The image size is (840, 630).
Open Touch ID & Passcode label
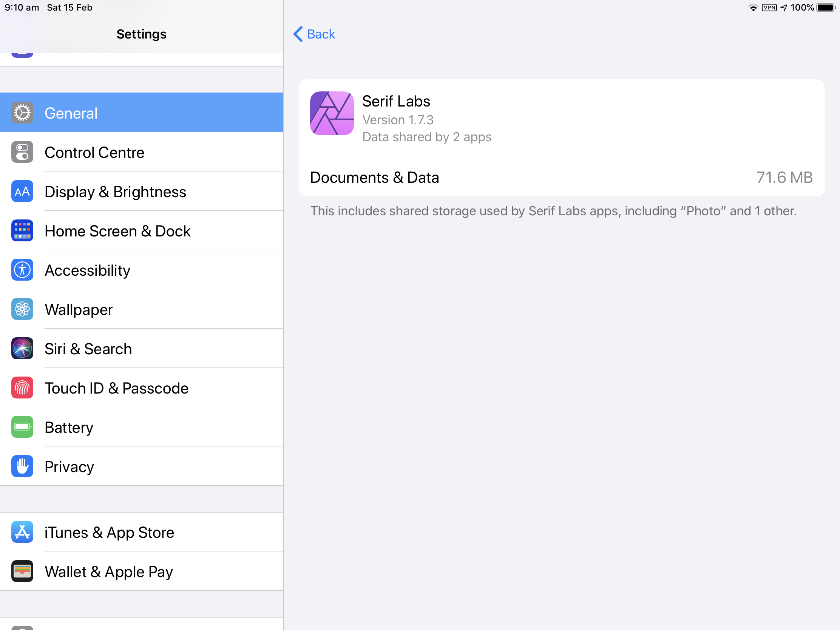click(117, 388)
